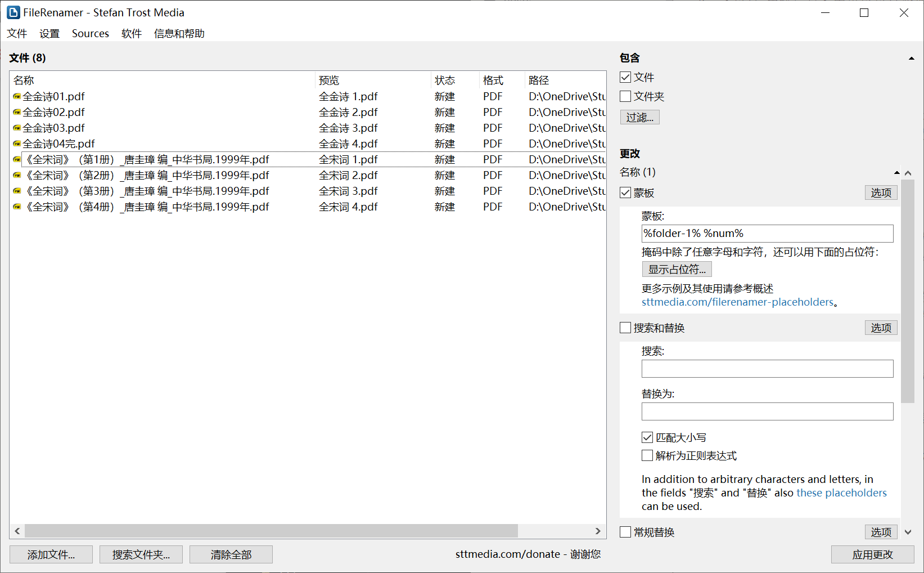924x573 pixels.
Task: Click the PDF icon beside 《全宋词》(第3册)
Action: pyautogui.click(x=17, y=191)
